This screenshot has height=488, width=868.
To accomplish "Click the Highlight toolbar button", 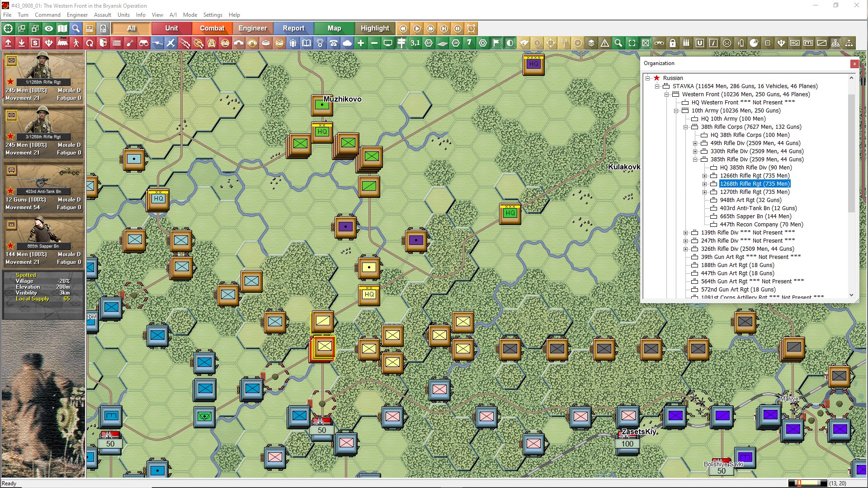I will point(375,28).
